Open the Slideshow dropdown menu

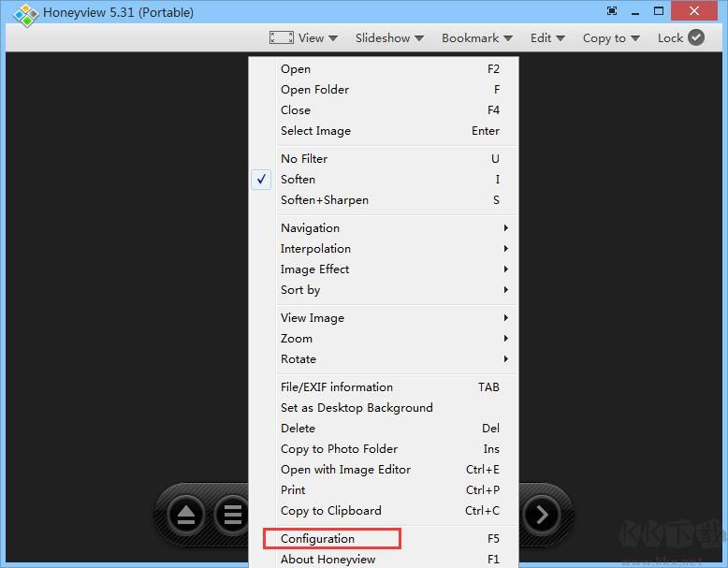[x=389, y=38]
